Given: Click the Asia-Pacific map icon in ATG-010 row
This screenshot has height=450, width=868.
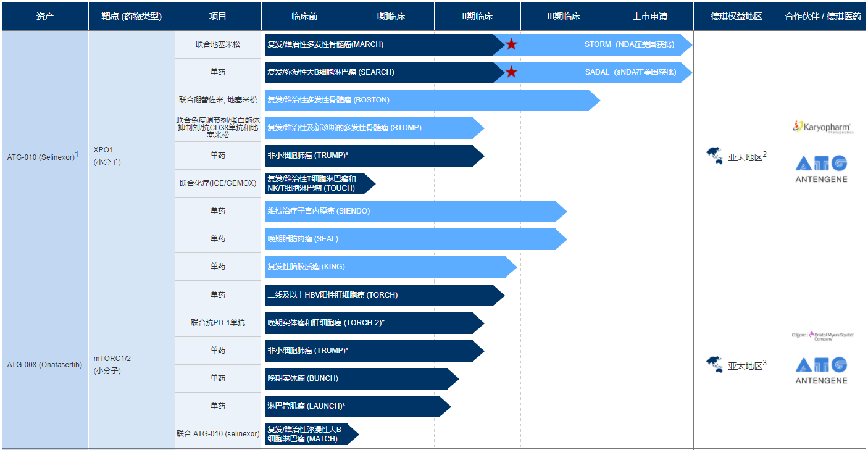Looking at the screenshot, I should click(x=714, y=156).
